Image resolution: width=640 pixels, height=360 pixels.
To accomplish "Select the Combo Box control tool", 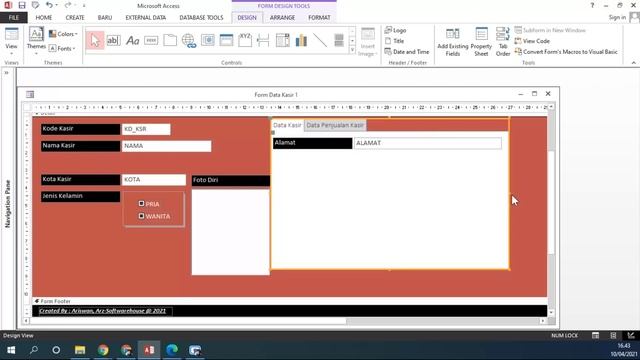I will point(282,40).
